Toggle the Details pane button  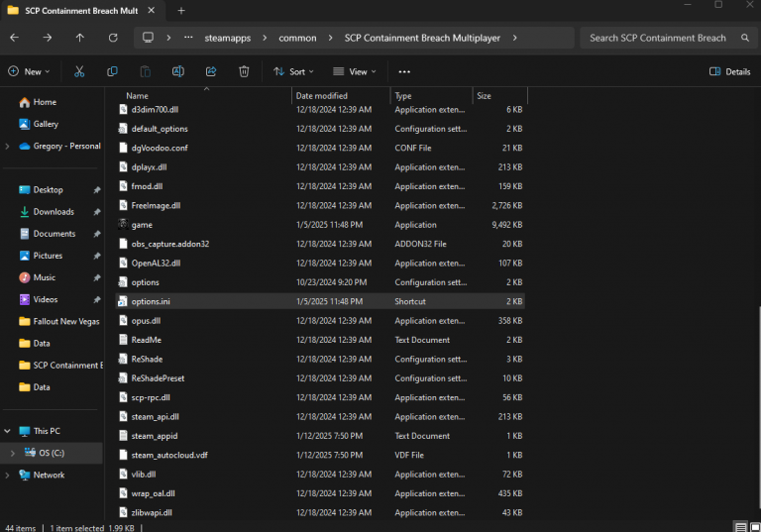click(729, 71)
